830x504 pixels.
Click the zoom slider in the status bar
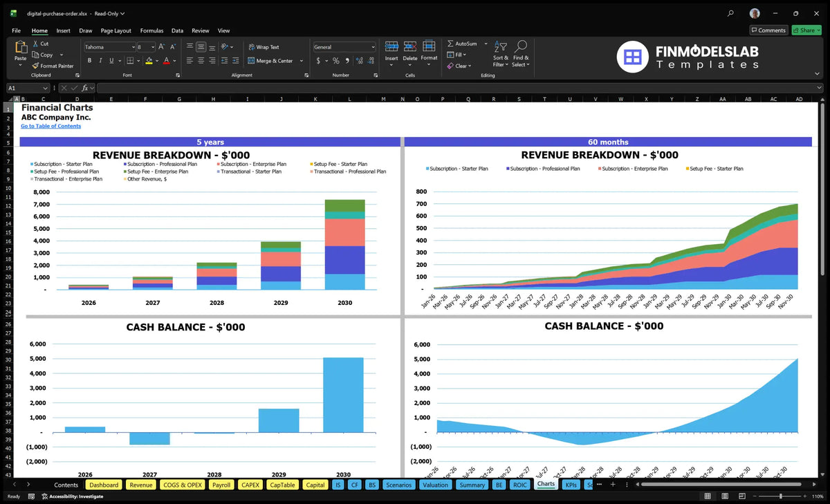[x=780, y=496]
